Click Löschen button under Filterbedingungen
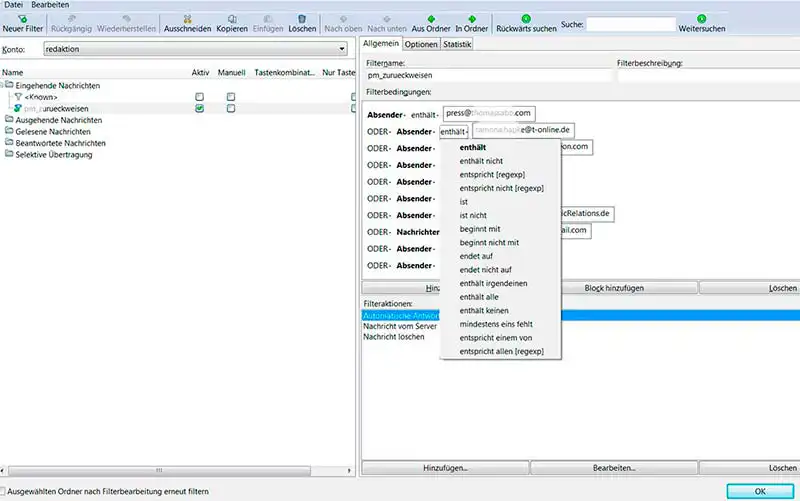This screenshot has width=800, height=501. click(x=749, y=288)
